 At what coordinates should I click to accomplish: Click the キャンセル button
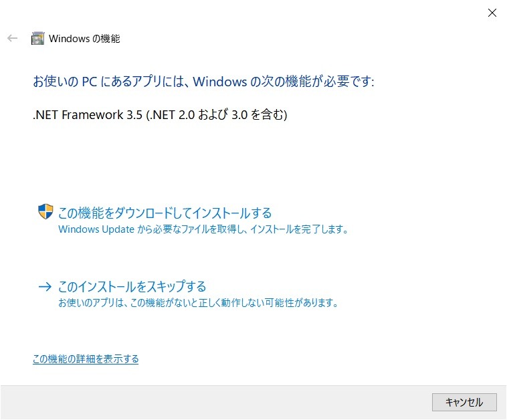[464, 402]
